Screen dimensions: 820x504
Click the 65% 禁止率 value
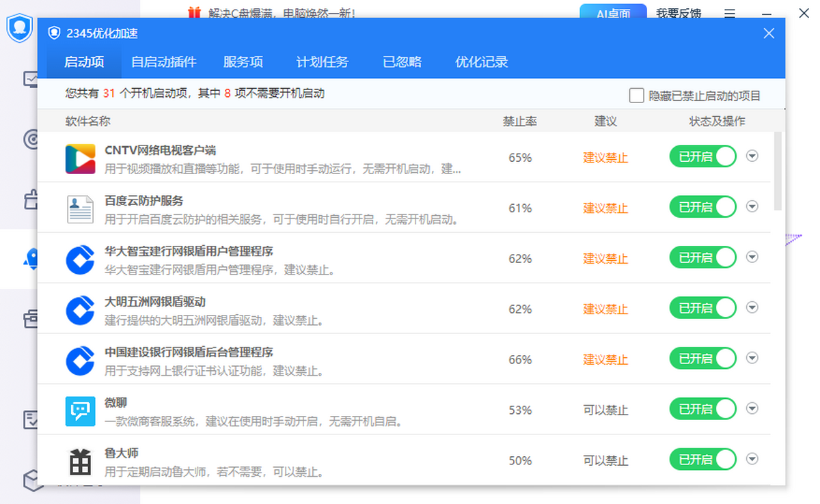(x=520, y=158)
